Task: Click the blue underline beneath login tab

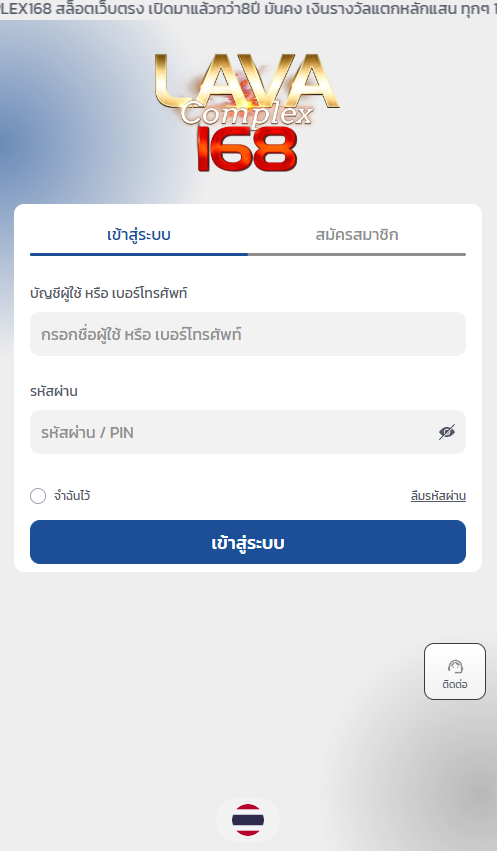Action: pyautogui.click(x=139, y=254)
